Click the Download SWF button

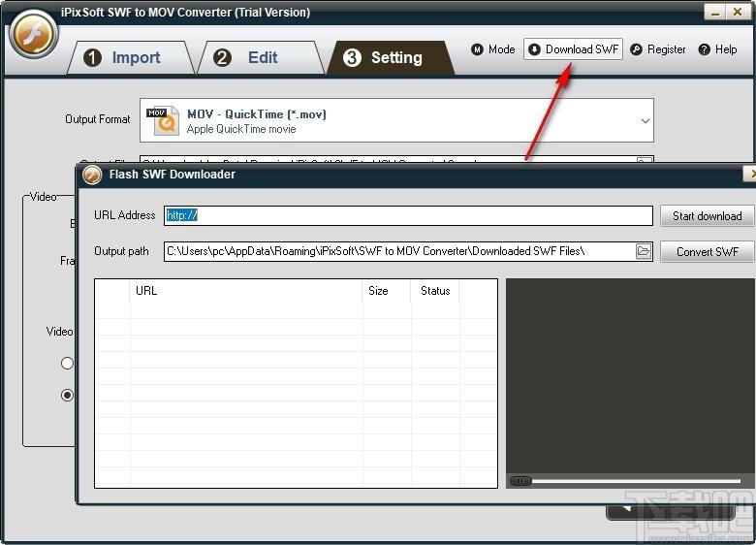573,49
